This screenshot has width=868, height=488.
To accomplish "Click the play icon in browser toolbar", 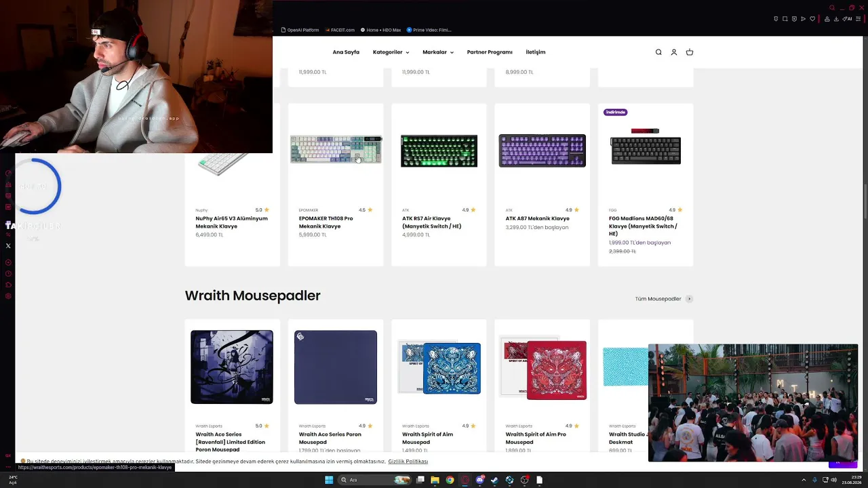I will pyautogui.click(x=804, y=19).
